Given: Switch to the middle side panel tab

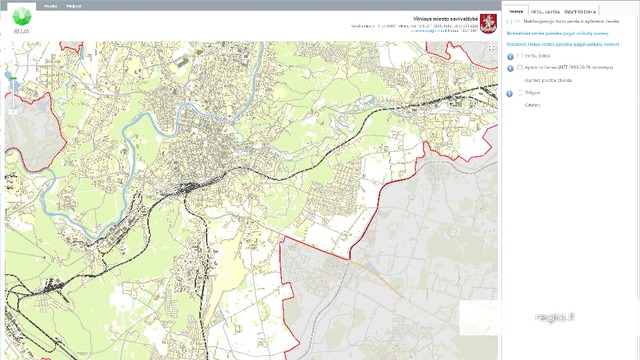Looking at the screenshot, I should click(x=545, y=12).
